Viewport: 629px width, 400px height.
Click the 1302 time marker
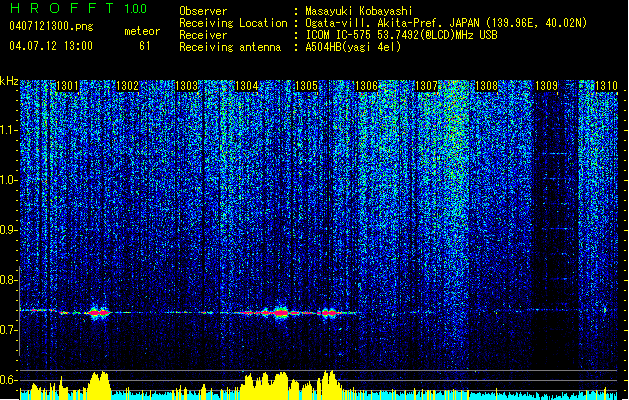[127, 86]
